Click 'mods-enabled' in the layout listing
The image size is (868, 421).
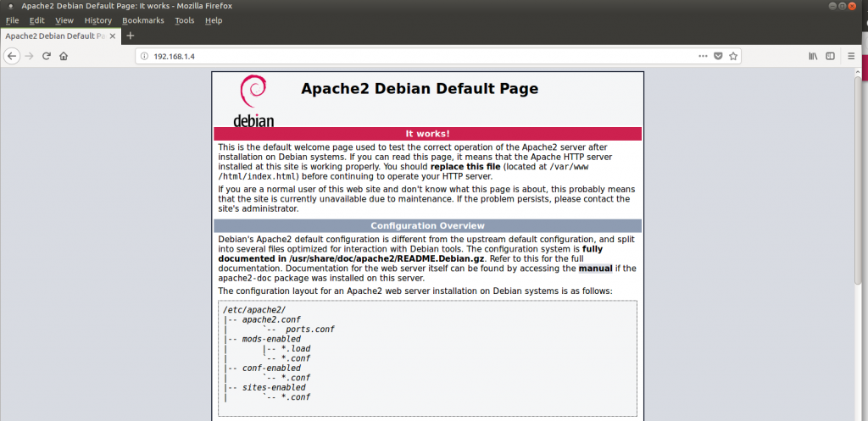click(x=271, y=339)
